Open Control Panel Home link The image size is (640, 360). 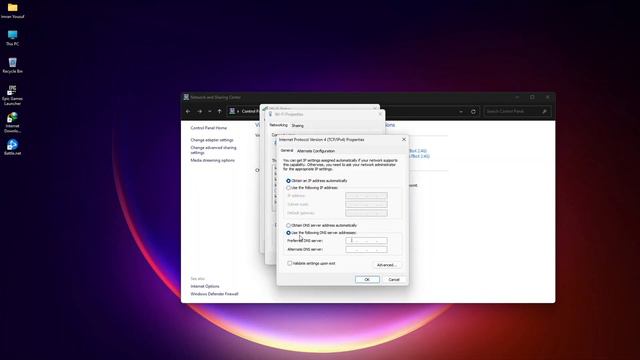[209, 128]
